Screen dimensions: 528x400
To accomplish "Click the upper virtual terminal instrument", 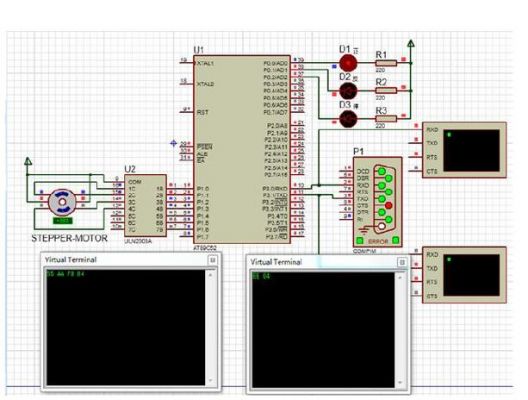I will click(464, 150).
